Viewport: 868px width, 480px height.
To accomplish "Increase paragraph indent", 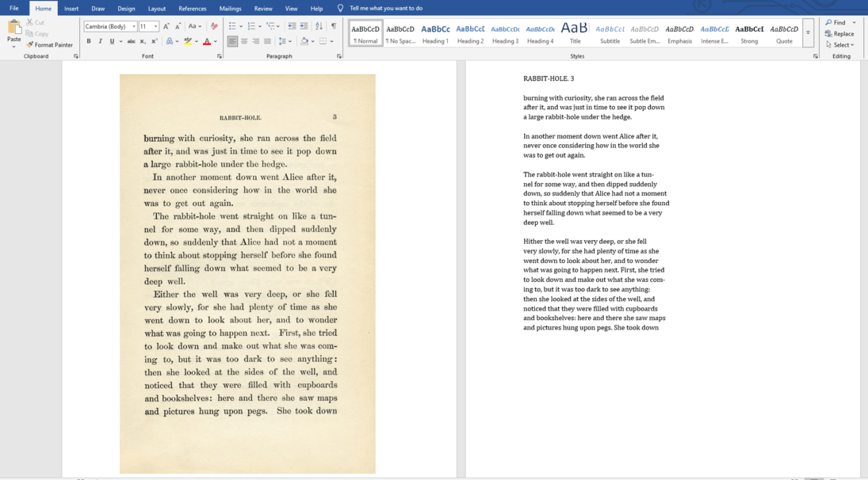I will pyautogui.click(x=304, y=26).
